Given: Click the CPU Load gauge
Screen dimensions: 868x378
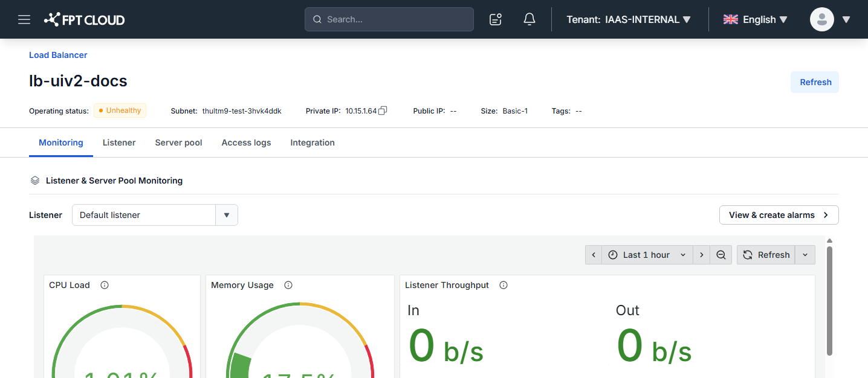Looking at the screenshot, I should [x=121, y=341].
